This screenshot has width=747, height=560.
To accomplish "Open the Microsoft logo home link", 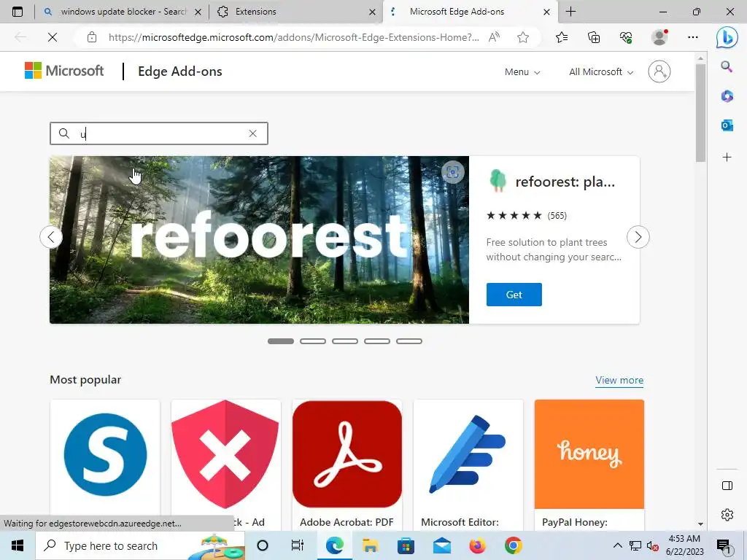I will pyautogui.click(x=64, y=71).
